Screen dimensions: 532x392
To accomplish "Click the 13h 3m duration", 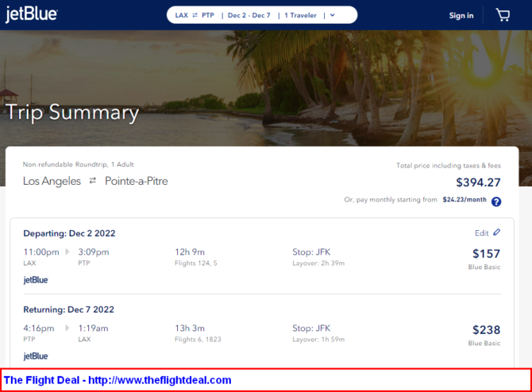I will tap(190, 329).
